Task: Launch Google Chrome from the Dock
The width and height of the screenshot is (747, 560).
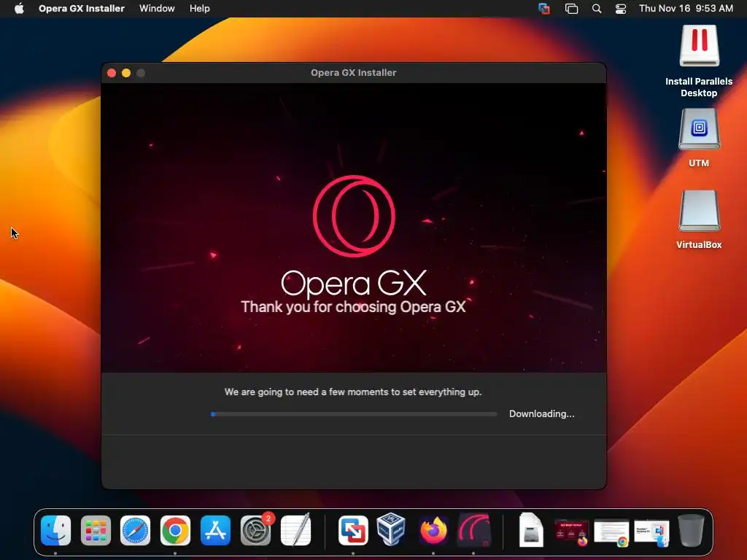Action: point(175,530)
